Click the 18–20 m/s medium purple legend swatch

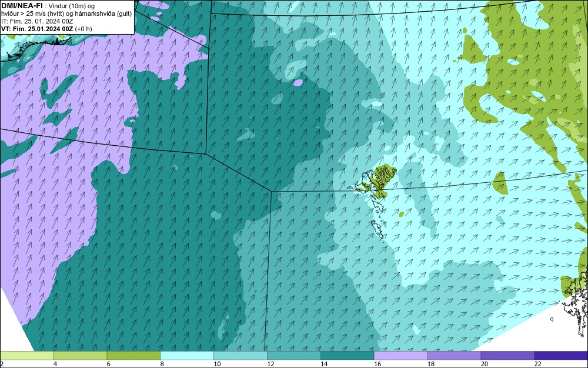pos(454,356)
